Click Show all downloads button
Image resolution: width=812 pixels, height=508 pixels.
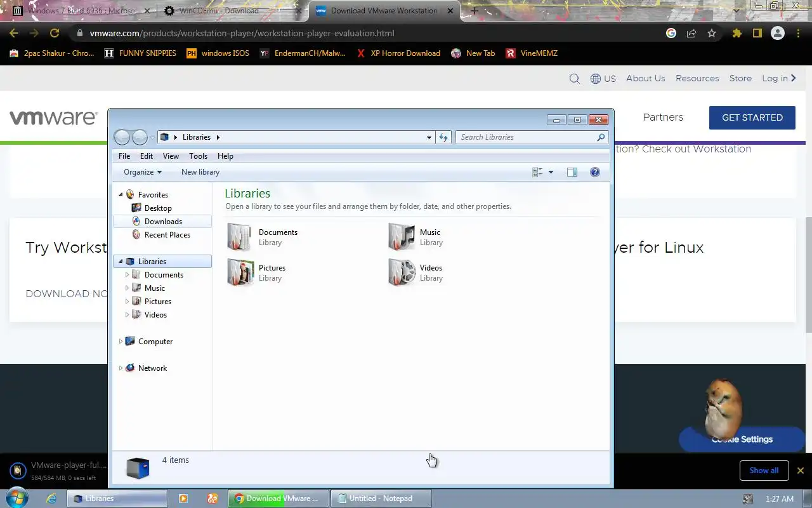[x=764, y=471]
